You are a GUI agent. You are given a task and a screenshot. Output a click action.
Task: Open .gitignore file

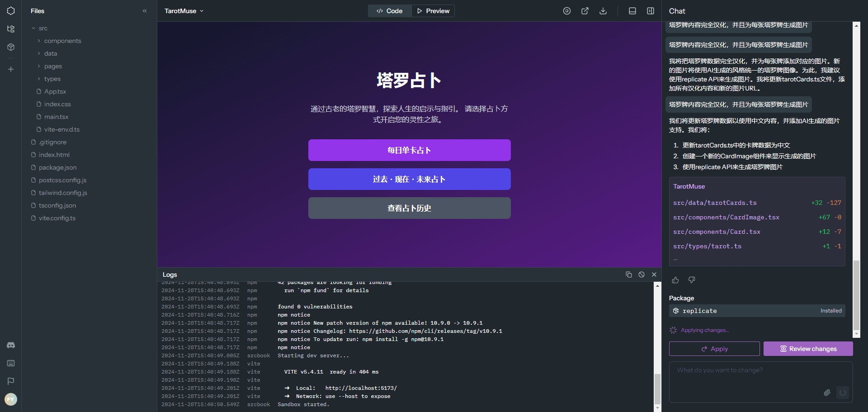pos(52,142)
